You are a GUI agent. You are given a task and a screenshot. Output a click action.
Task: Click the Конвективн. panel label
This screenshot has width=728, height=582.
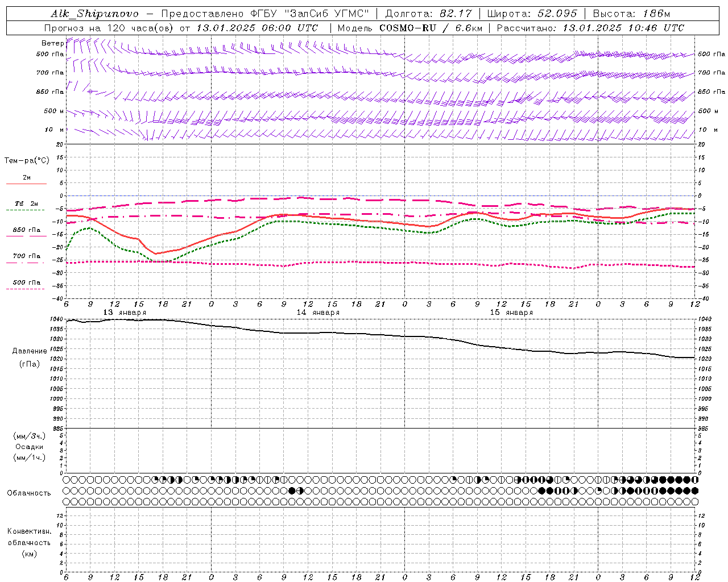click(30, 531)
